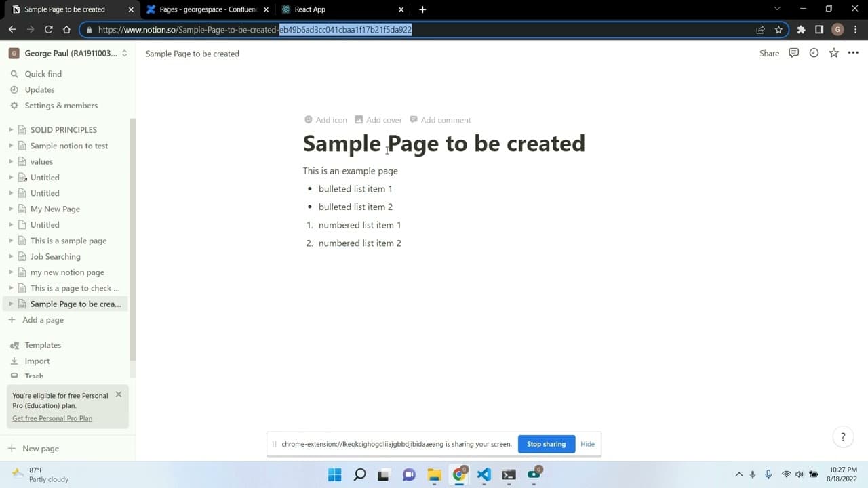
Task: Open the comments icon in top bar
Action: click(x=793, y=53)
